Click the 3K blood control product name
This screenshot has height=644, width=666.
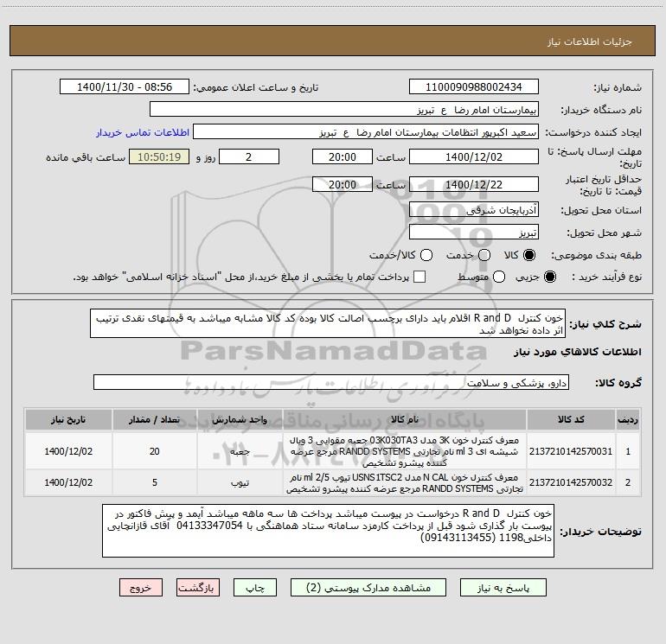405,451
